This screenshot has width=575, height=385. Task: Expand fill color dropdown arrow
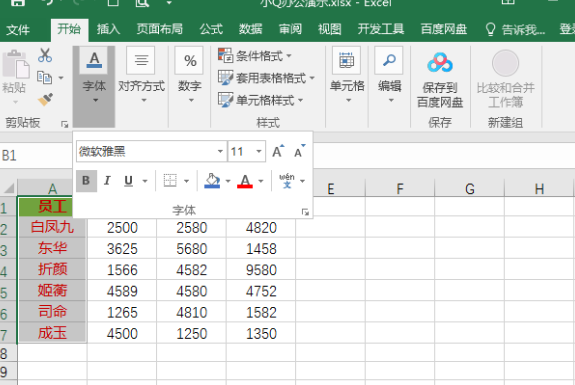(228, 181)
